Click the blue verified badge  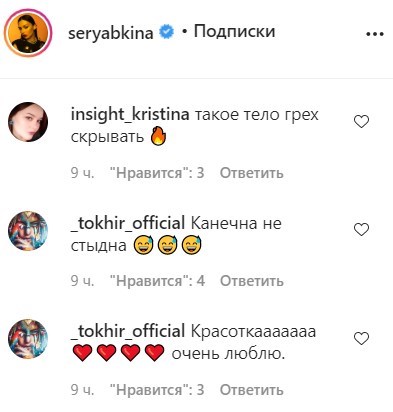point(167,33)
